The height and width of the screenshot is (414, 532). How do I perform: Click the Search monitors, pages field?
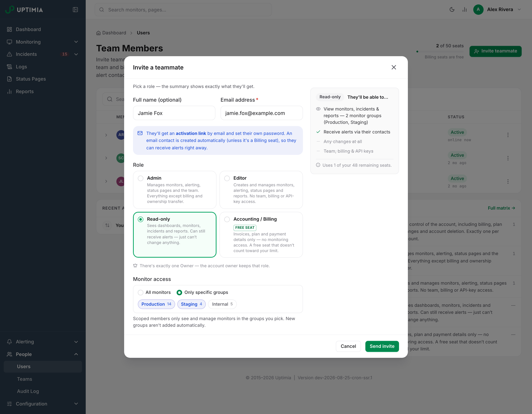point(183,10)
